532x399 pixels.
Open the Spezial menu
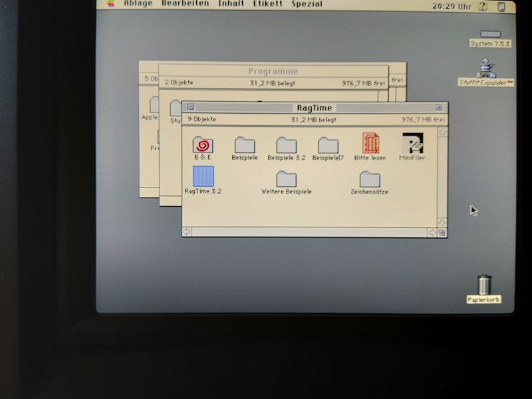coord(307,4)
